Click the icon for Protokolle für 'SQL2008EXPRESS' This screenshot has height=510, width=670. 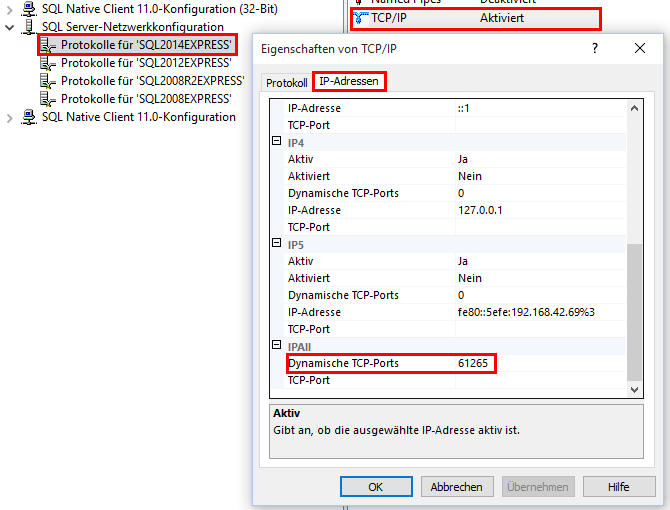[x=47, y=99]
